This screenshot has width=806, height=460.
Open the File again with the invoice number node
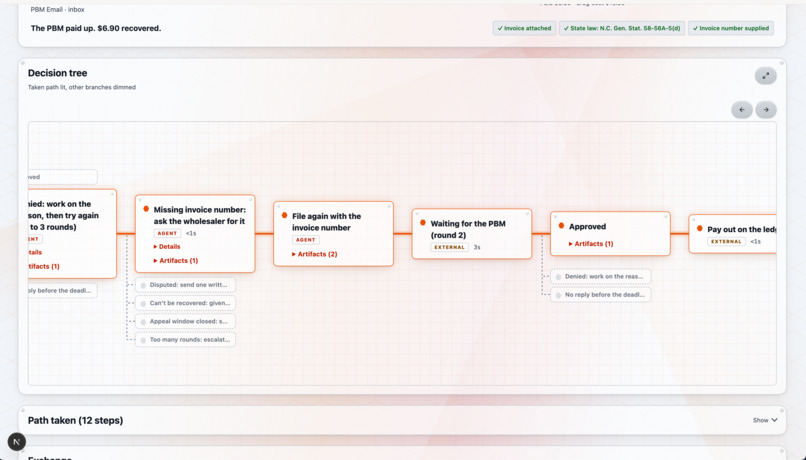coord(334,234)
